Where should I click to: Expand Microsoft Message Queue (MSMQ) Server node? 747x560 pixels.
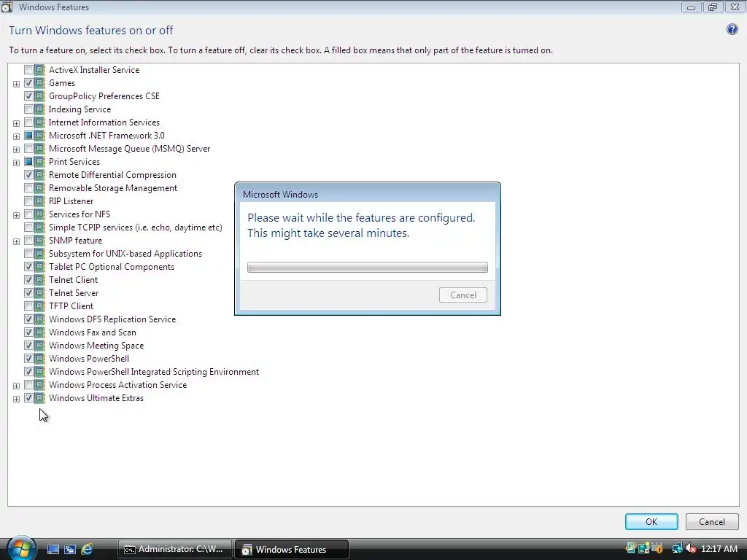point(16,149)
